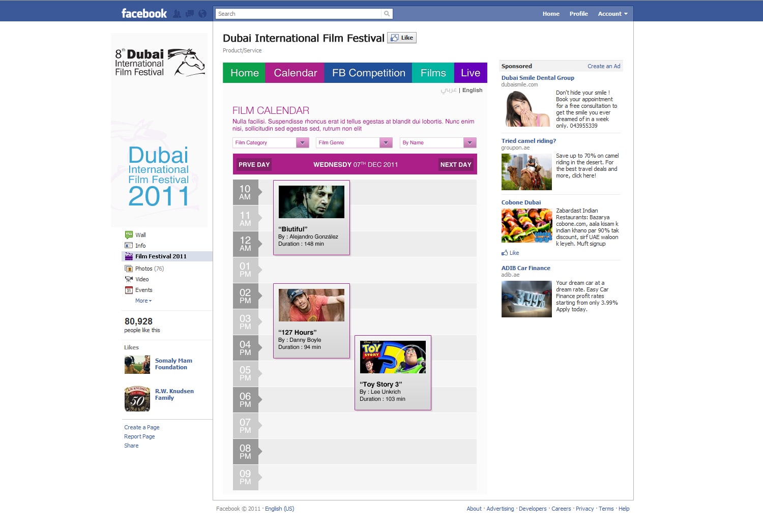The width and height of the screenshot is (763, 532).
Task: Switch to the Home tab
Action: (x=244, y=73)
